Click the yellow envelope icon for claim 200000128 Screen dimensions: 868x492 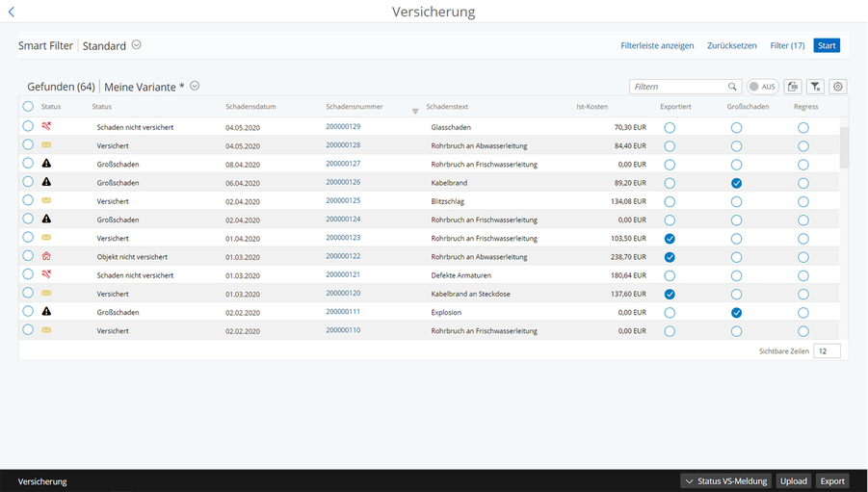click(46, 145)
